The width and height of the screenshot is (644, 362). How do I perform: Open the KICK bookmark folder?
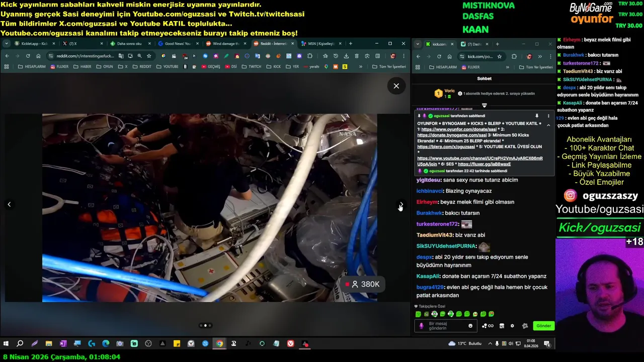click(274, 66)
